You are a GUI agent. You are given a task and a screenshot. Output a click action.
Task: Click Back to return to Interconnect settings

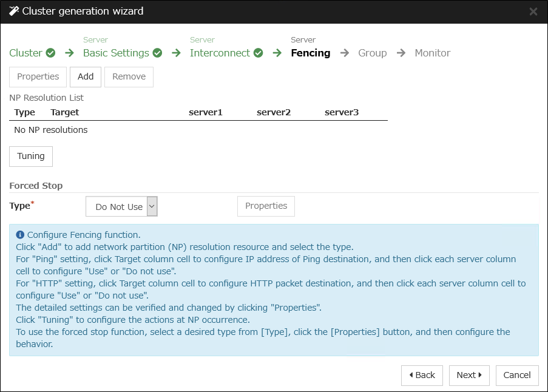422,375
